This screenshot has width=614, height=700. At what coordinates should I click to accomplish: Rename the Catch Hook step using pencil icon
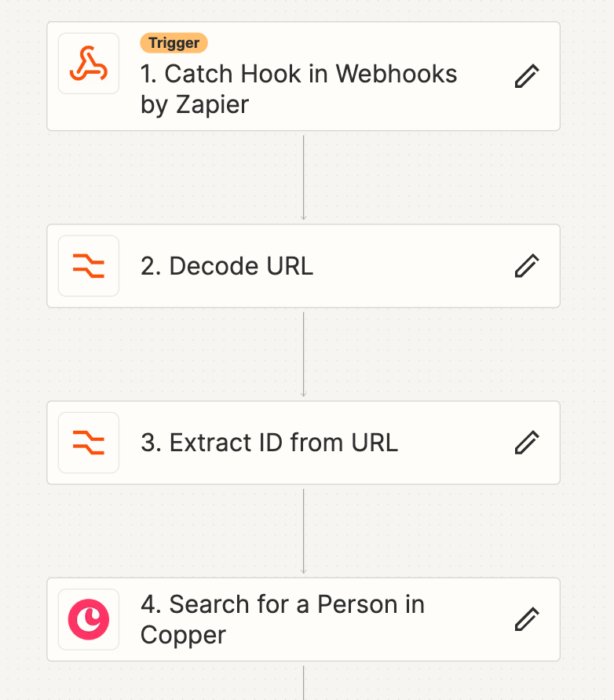point(527,76)
